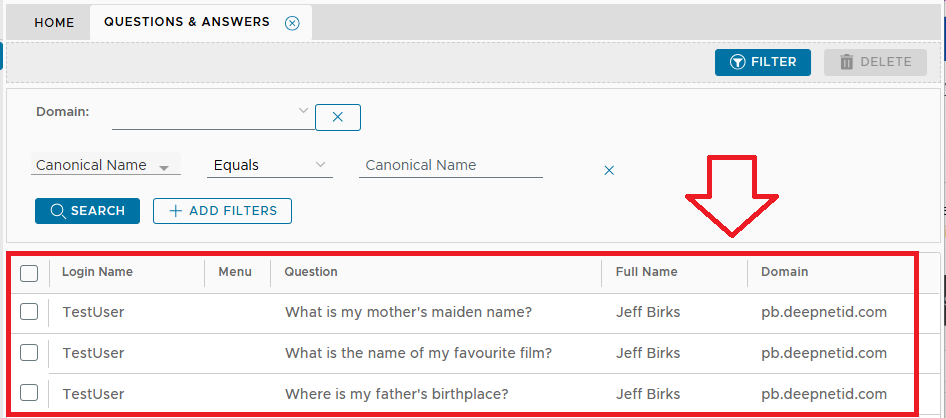Sort by the Login Name column header
Viewport: 946px width, 418px height.
click(97, 272)
